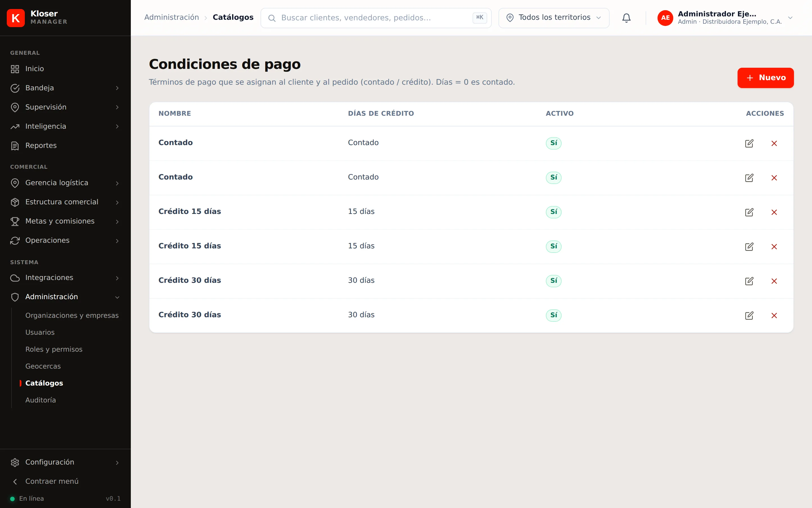Edit the second Contado row

point(749,178)
